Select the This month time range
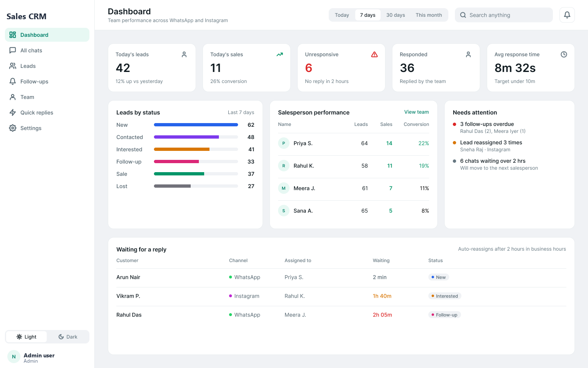 pyautogui.click(x=429, y=15)
